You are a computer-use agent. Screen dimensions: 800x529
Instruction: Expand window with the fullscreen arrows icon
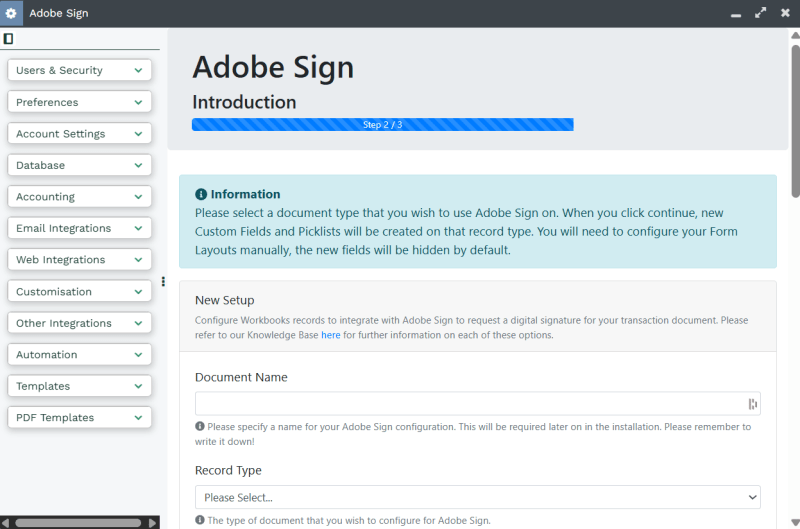coord(760,13)
